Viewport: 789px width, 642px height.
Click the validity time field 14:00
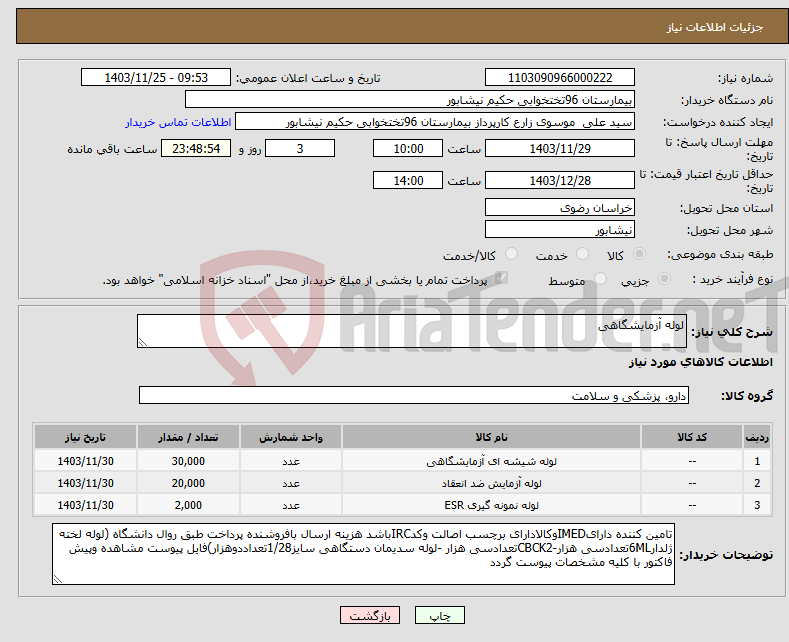[x=408, y=180]
